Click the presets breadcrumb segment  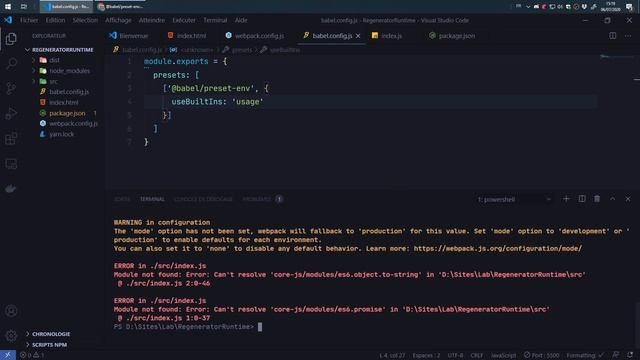click(x=242, y=50)
